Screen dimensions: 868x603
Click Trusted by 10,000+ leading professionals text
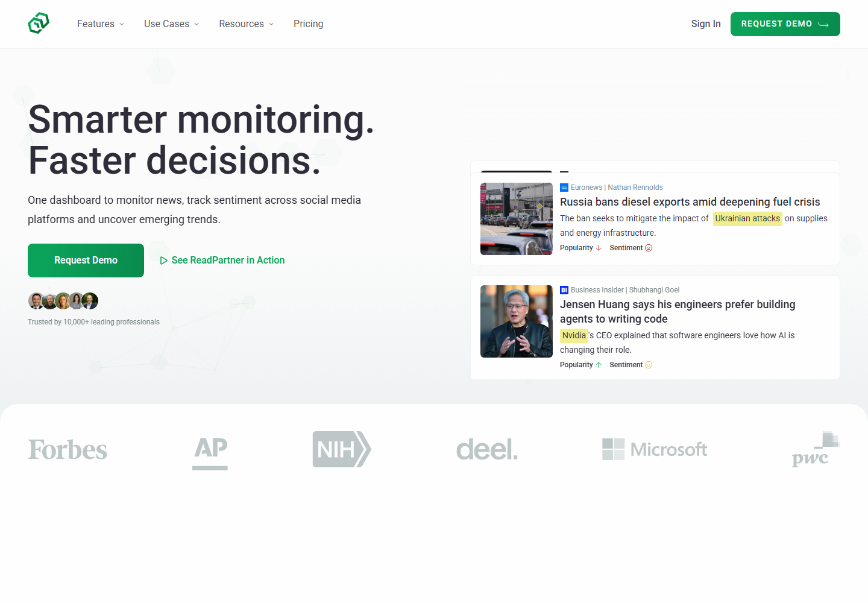pyautogui.click(x=93, y=322)
